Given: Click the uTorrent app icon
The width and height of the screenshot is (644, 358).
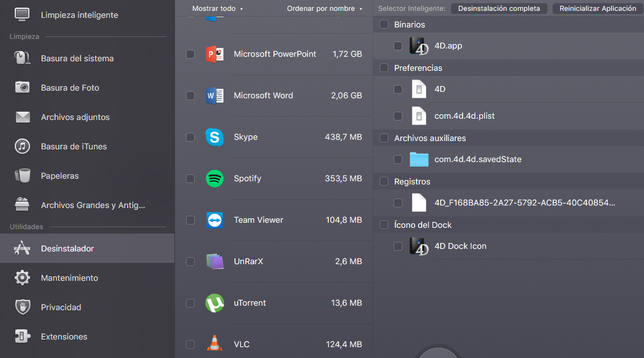Looking at the screenshot, I should click(x=215, y=303).
